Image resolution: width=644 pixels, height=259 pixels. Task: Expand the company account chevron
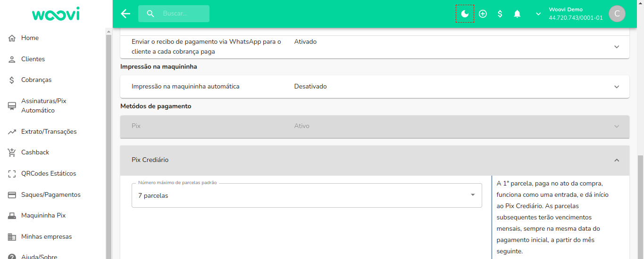click(x=538, y=14)
